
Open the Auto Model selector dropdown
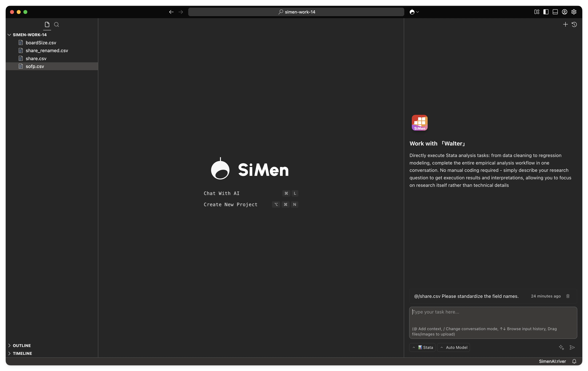(454, 347)
